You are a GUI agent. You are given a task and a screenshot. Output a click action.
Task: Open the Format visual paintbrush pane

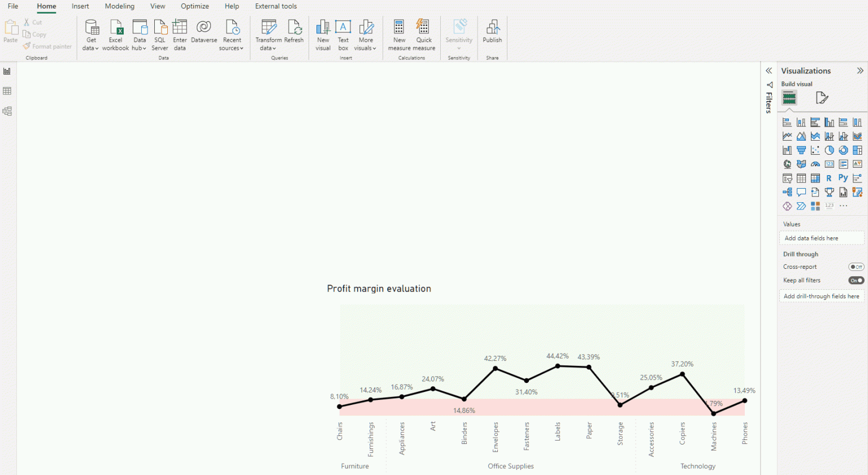(822, 98)
